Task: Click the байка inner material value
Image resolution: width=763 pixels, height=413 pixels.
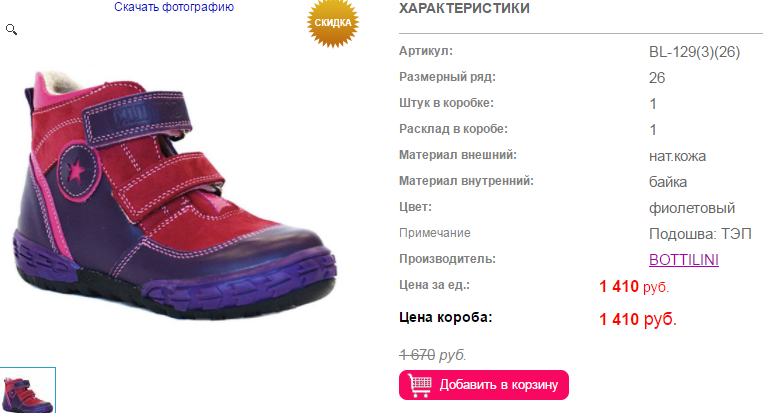Action: click(x=668, y=182)
